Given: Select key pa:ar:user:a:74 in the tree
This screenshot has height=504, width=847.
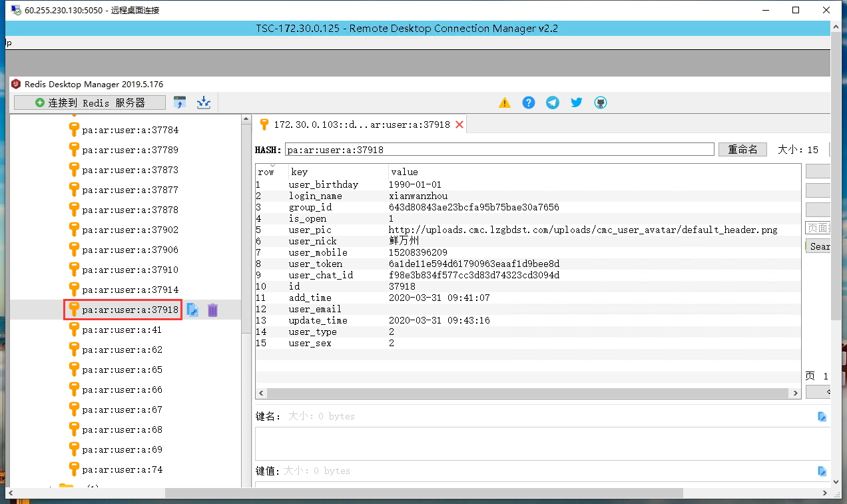Looking at the screenshot, I should 122,469.
